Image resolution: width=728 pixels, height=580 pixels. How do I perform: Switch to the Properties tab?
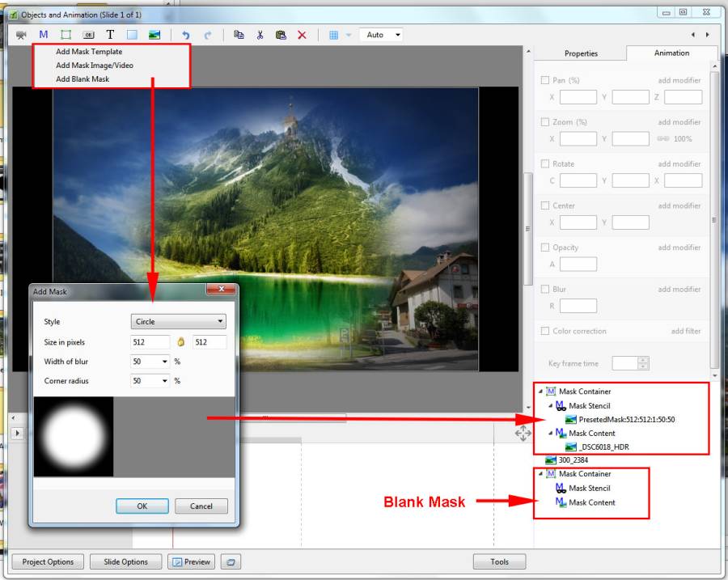[x=581, y=53]
